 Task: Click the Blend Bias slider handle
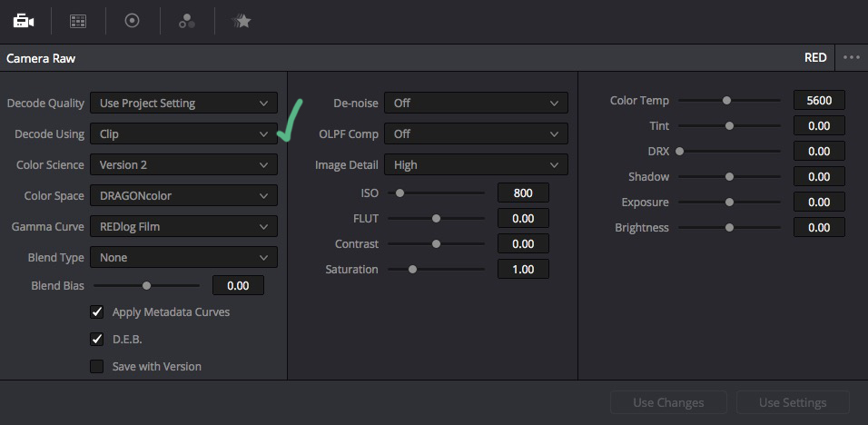pos(147,286)
